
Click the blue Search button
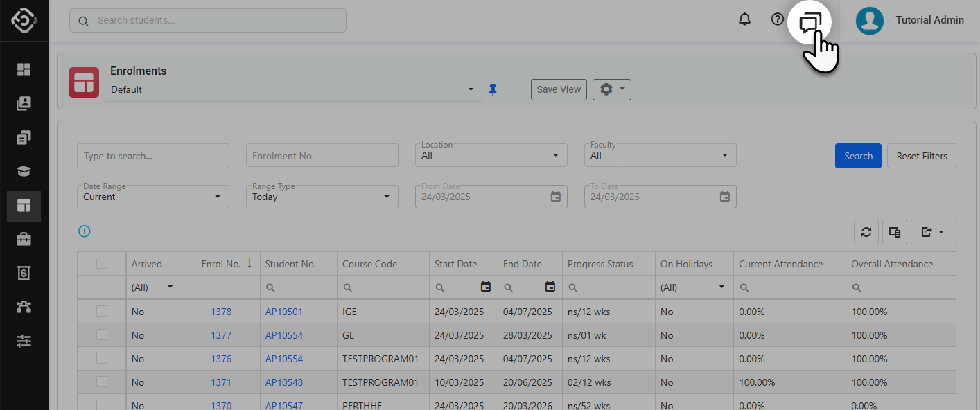(858, 156)
